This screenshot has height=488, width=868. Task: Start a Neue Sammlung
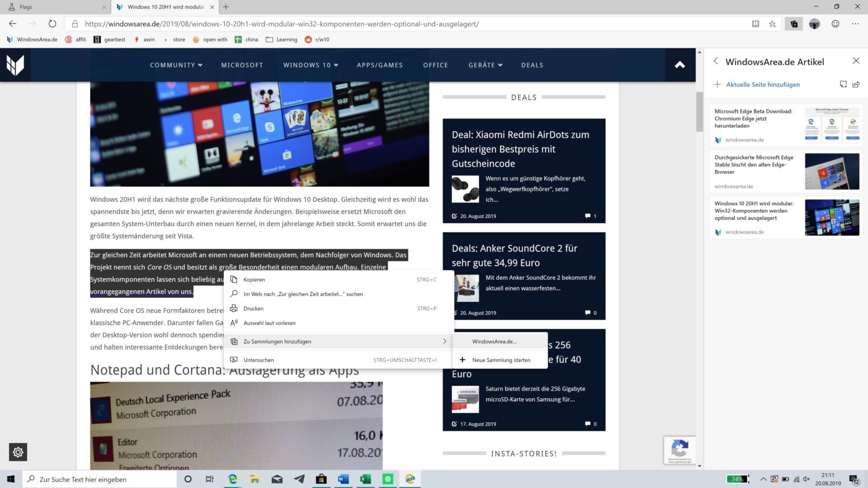click(x=501, y=360)
